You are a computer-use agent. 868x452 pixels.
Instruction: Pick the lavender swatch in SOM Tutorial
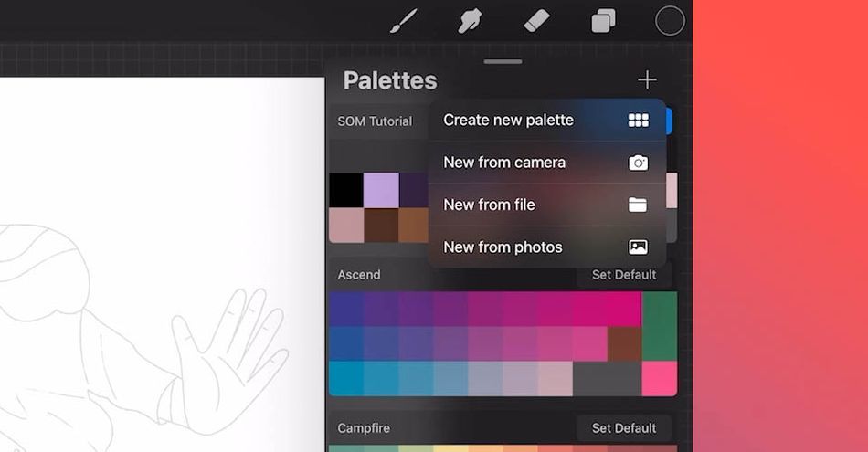click(381, 190)
